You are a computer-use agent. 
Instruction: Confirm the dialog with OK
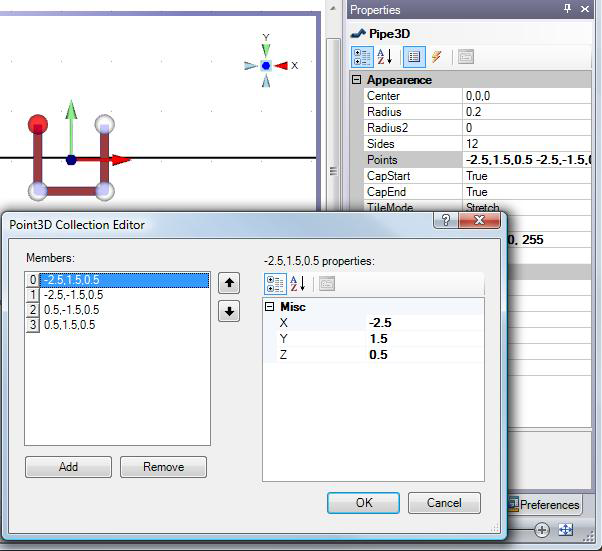(x=364, y=503)
